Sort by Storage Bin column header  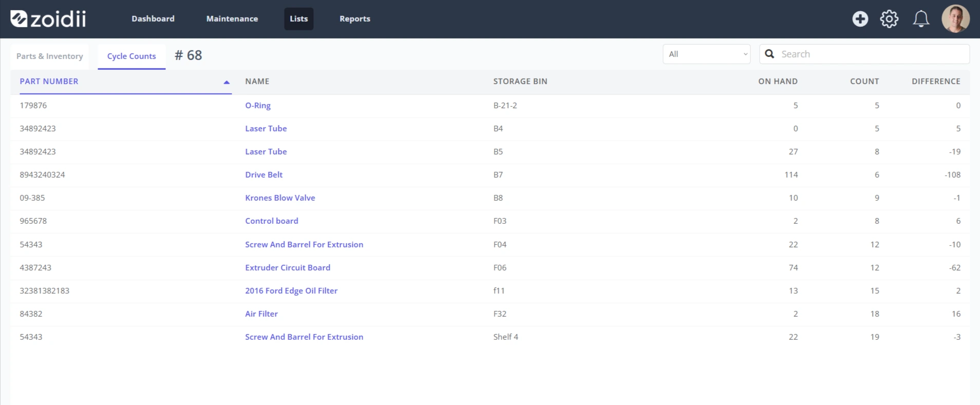coord(520,81)
